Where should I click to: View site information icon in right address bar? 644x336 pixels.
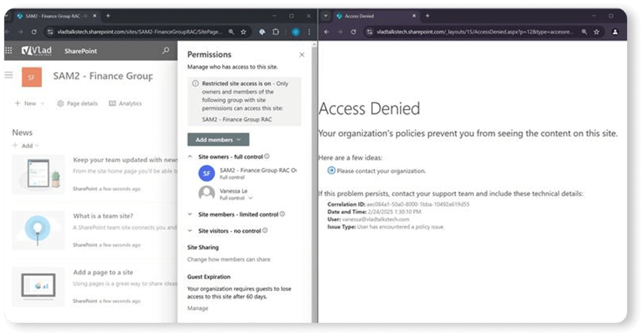click(370, 31)
